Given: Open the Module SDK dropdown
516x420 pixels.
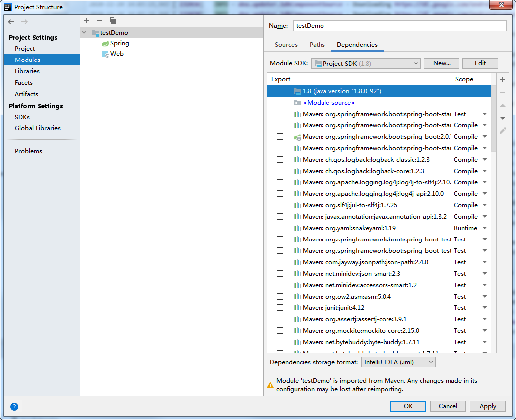Looking at the screenshot, I should pyautogui.click(x=366, y=63).
